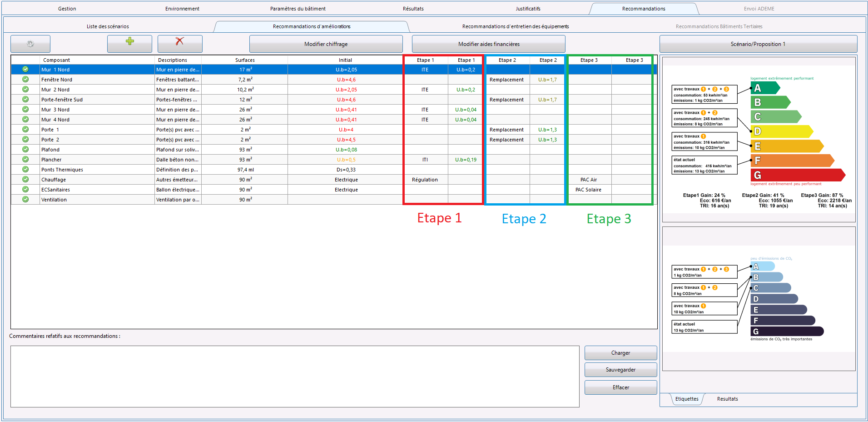Switch to the Liste des scénarios tab

pos(107,26)
